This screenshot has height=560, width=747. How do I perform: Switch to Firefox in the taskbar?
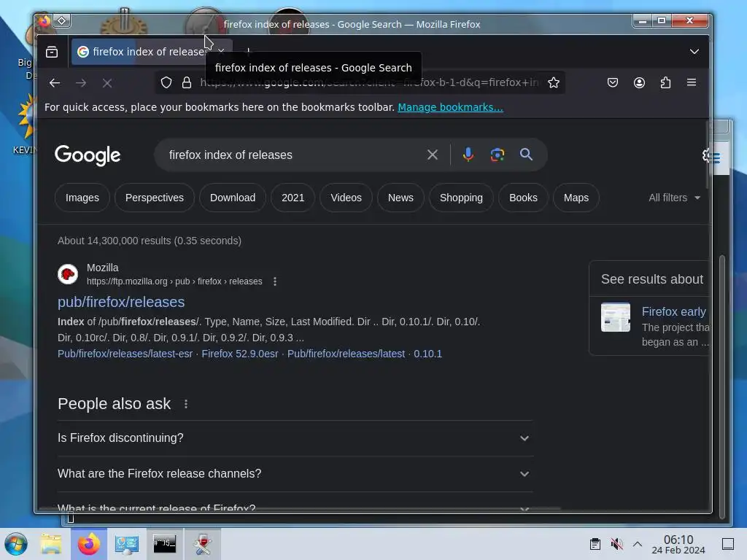pyautogui.click(x=89, y=544)
